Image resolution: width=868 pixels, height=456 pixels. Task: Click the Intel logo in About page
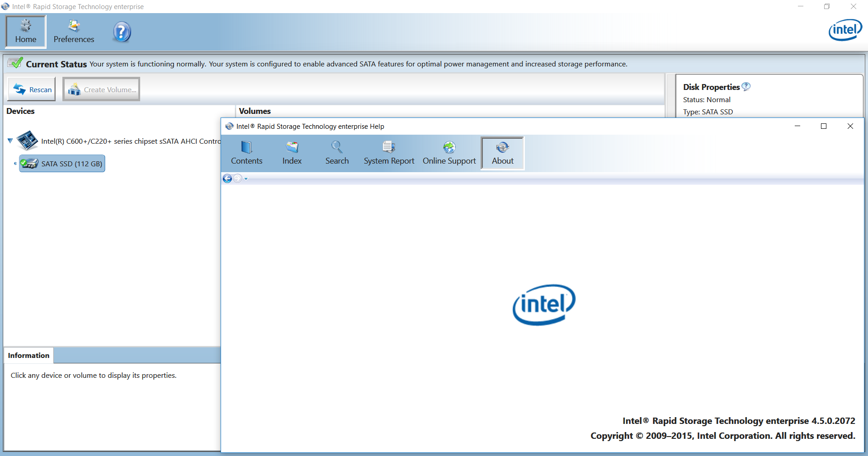pos(544,305)
